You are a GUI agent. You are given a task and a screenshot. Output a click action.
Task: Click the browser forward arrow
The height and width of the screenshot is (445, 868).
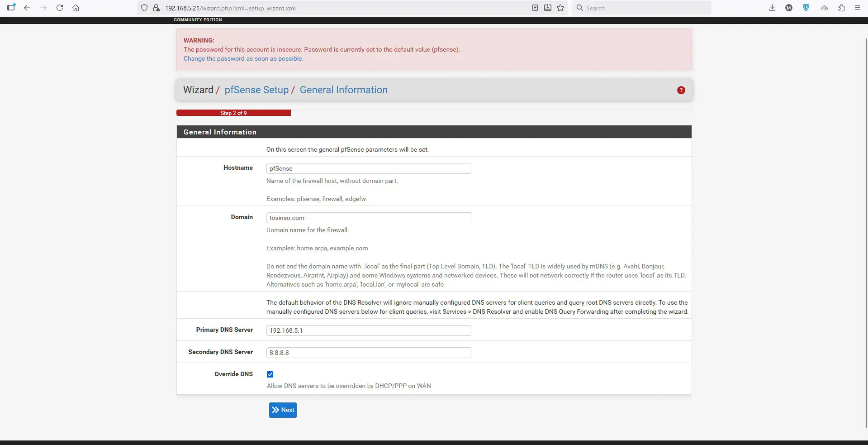tap(43, 8)
